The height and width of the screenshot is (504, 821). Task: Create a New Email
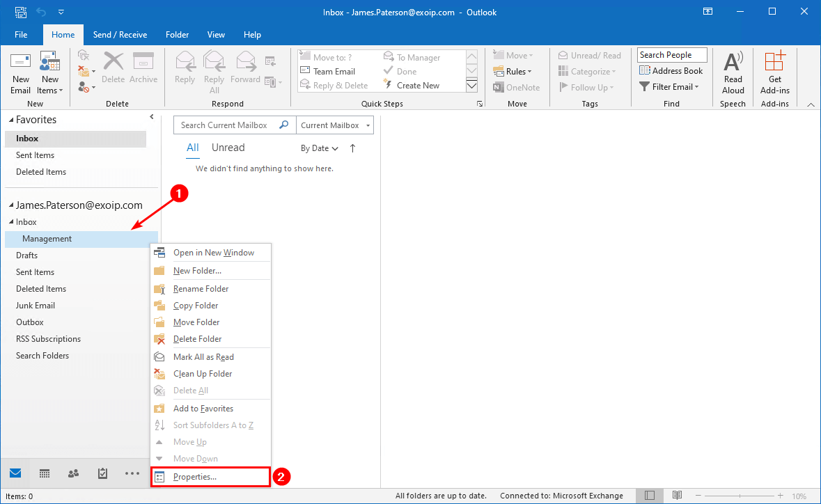click(20, 70)
